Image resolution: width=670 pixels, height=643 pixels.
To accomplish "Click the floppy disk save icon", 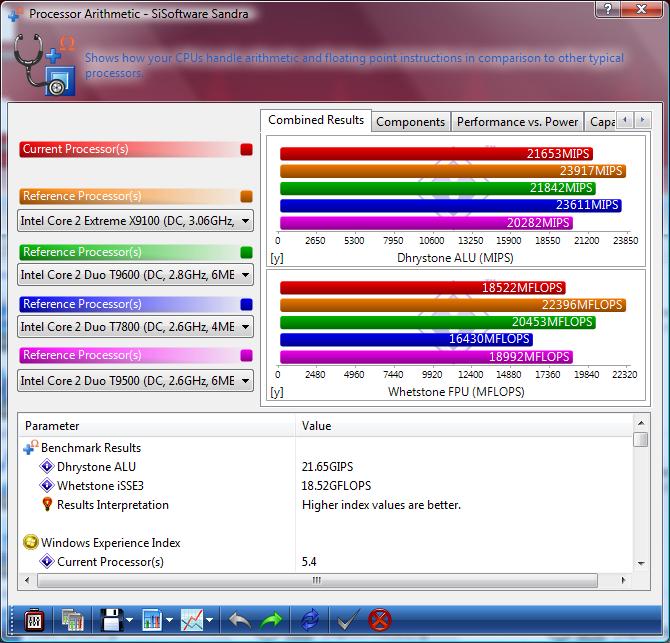I will (x=111, y=620).
